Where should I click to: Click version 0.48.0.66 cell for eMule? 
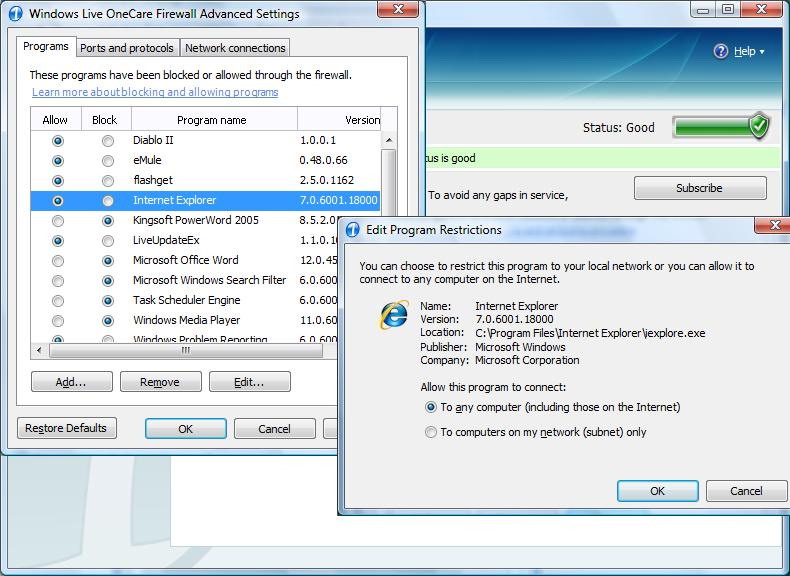[x=323, y=161]
